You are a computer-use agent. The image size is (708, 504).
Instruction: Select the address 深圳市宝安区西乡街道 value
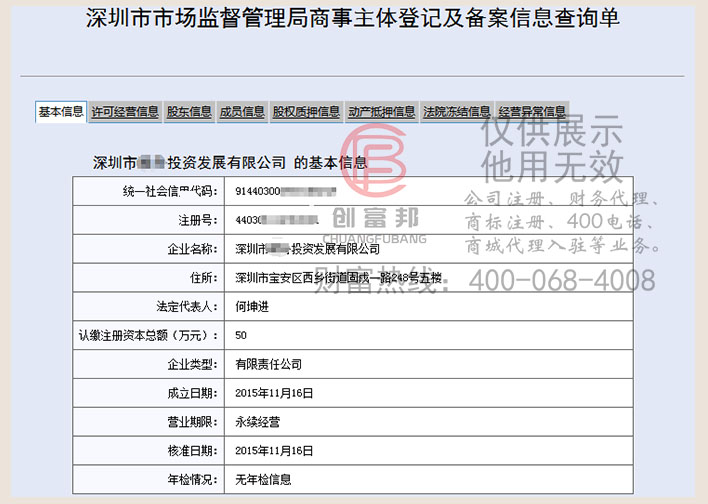(338, 278)
